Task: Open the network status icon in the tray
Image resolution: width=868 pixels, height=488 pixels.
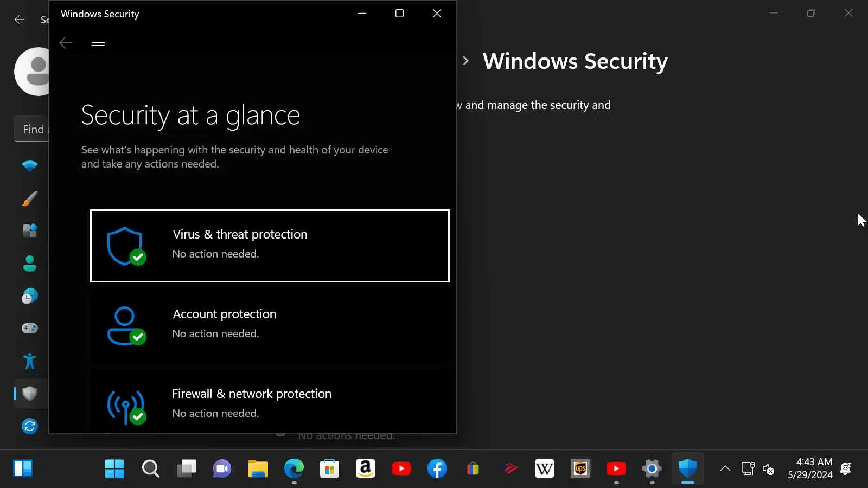Action: (748, 468)
